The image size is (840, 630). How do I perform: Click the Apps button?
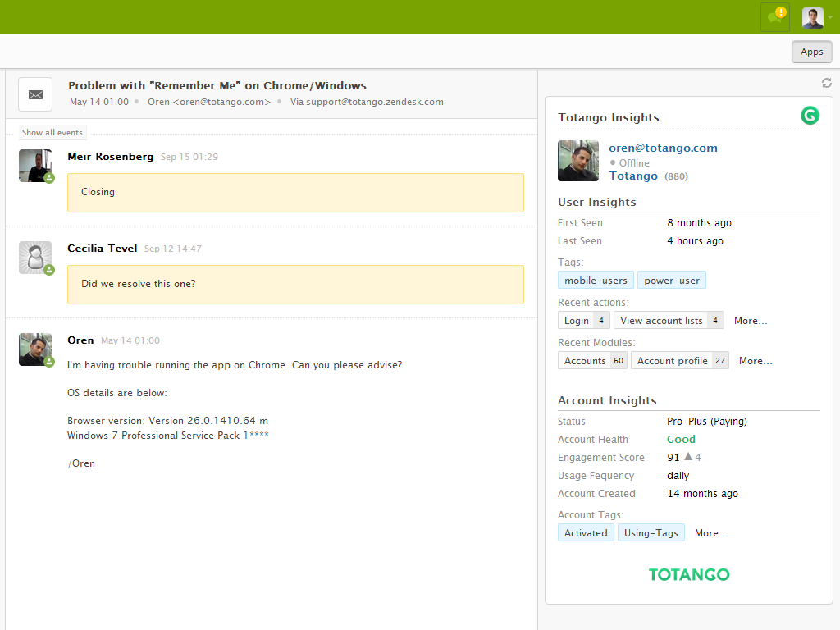click(x=811, y=52)
